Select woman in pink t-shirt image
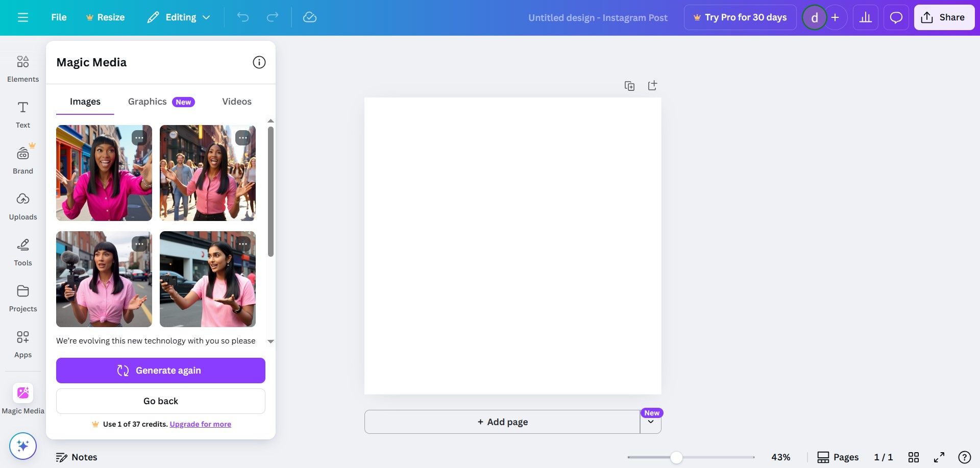Viewport: 980px width, 468px height. 208,279
